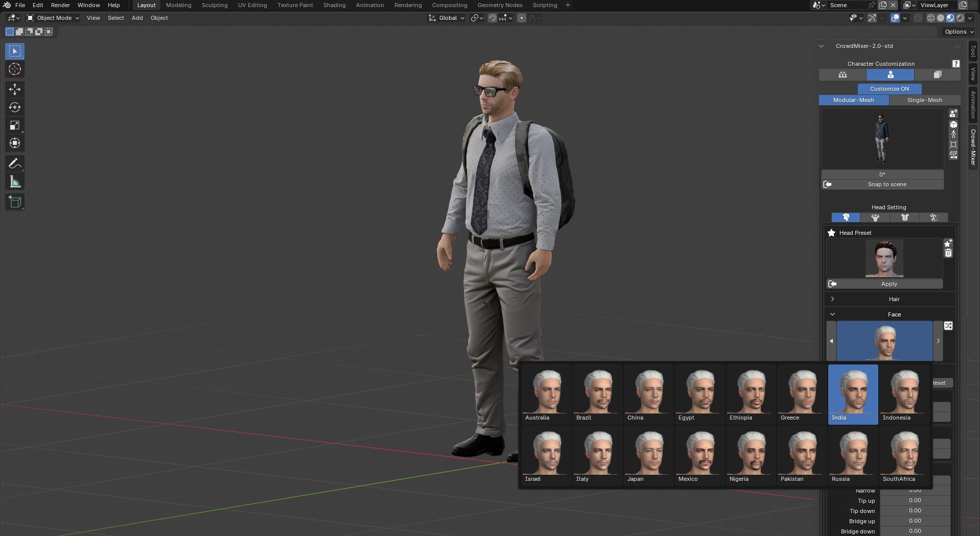Image resolution: width=980 pixels, height=536 pixels.
Task: Open the Blender logo menu
Action: click(7, 5)
